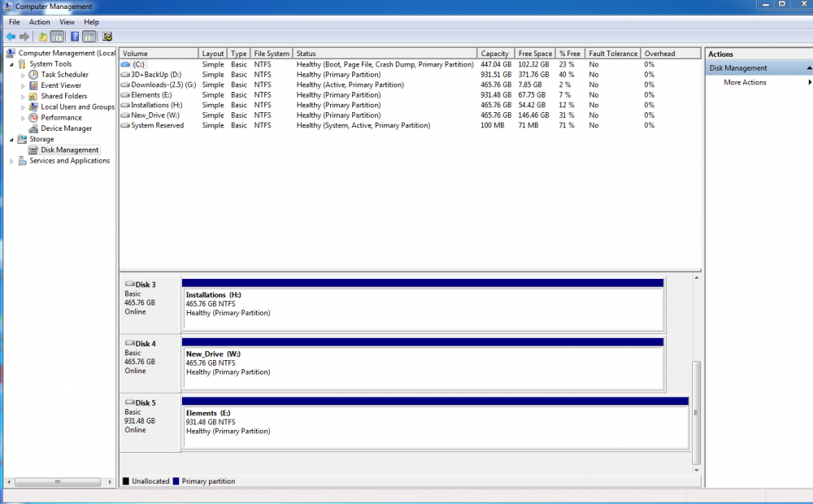813x504 pixels.
Task: Open the Action menu
Action: [x=39, y=22]
